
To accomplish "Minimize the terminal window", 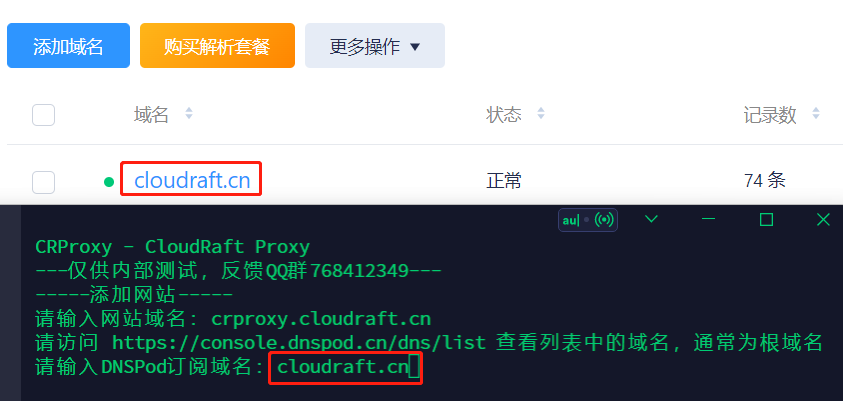I will pyautogui.click(x=709, y=219).
